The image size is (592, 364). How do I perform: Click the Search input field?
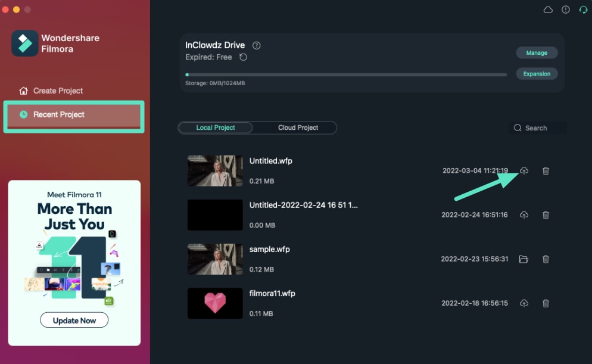pyautogui.click(x=538, y=128)
